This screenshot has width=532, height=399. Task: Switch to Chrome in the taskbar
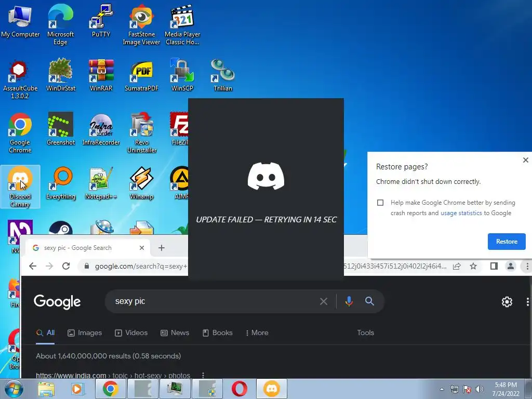point(111,389)
